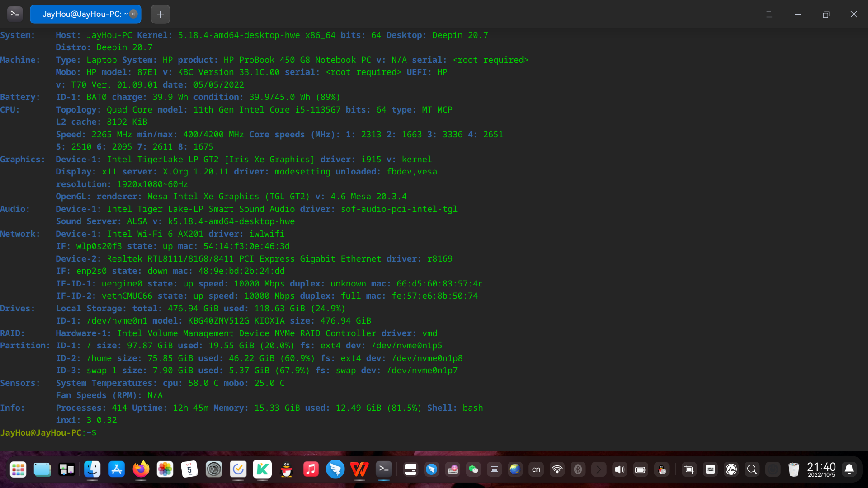868x488 pixels.
Task: Open the terminal hamburger menu
Action: [x=769, y=14]
